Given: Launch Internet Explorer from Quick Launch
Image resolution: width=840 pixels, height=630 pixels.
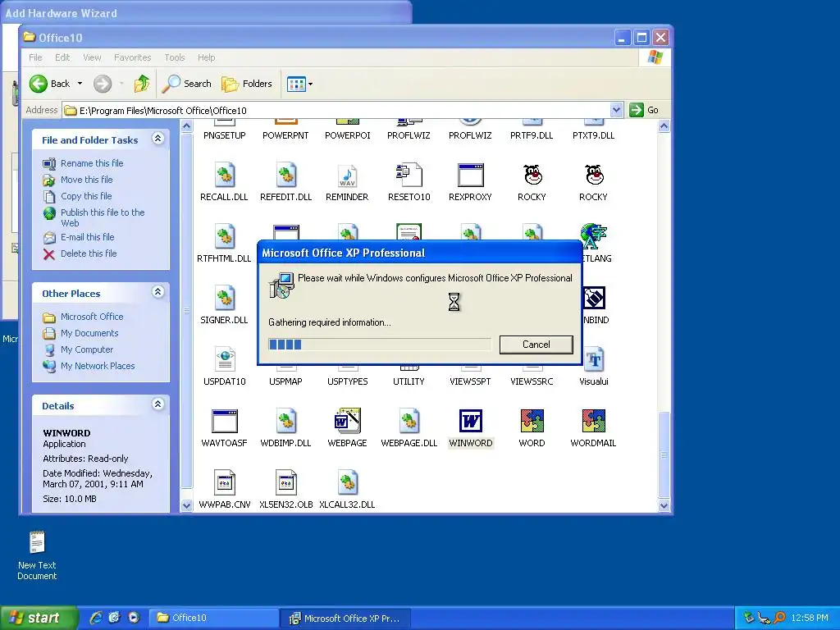Looking at the screenshot, I should (x=96, y=618).
